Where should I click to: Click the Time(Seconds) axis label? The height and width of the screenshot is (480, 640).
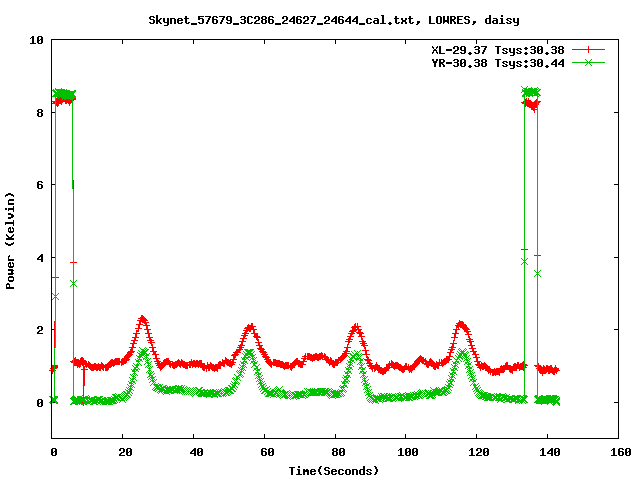(x=333, y=471)
